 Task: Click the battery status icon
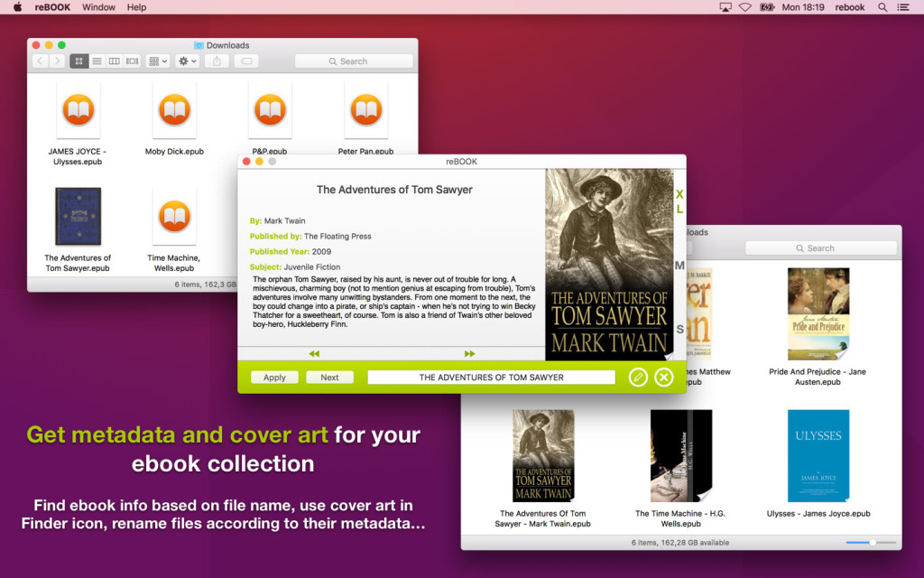click(767, 7)
